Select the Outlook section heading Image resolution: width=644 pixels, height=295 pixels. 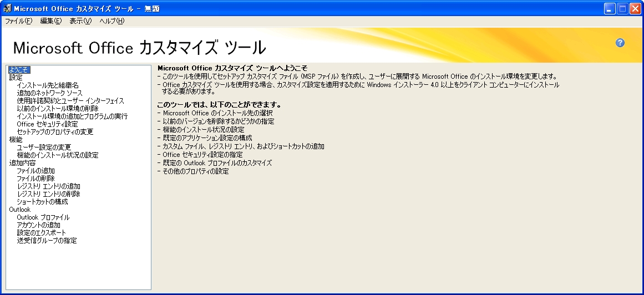tap(20, 210)
